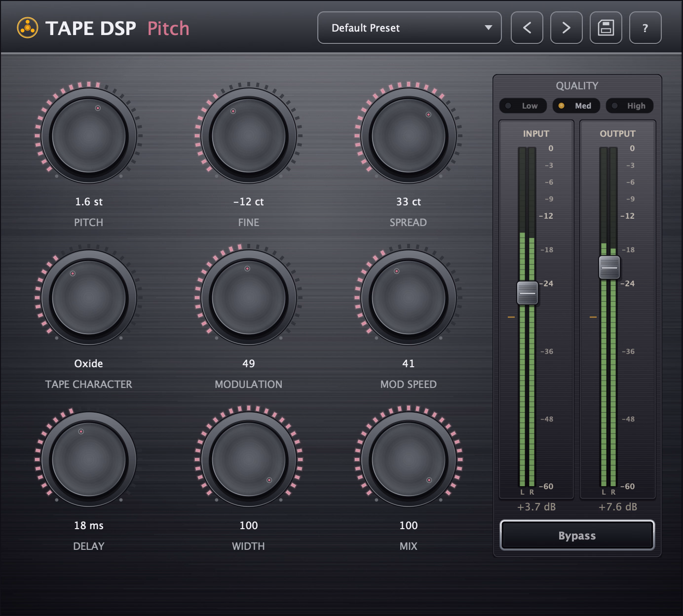Click the QUALITY section heading
The width and height of the screenshot is (683, 616).
(577, 86)
